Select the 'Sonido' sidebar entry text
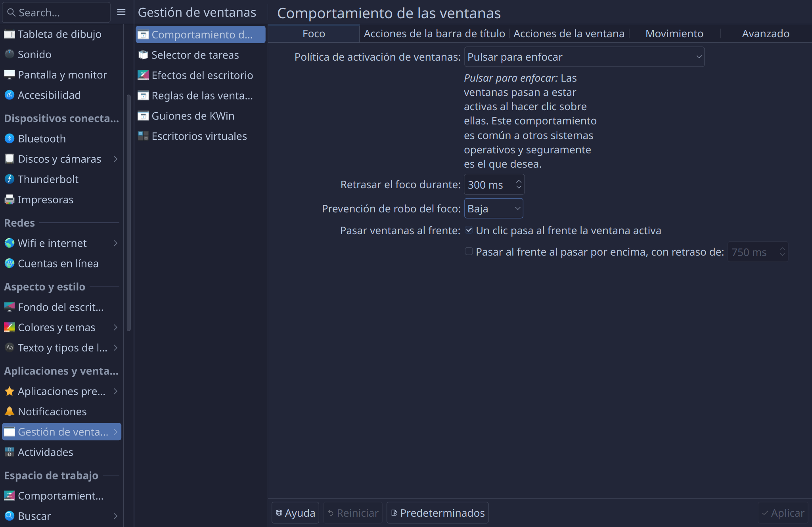Image resolution: width=812 pixels, height=527 pixels. (x=34, y=54)
